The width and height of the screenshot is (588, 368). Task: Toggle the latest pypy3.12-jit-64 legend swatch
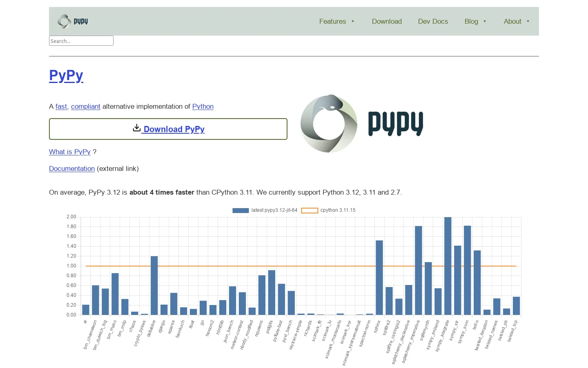(241, 210)
